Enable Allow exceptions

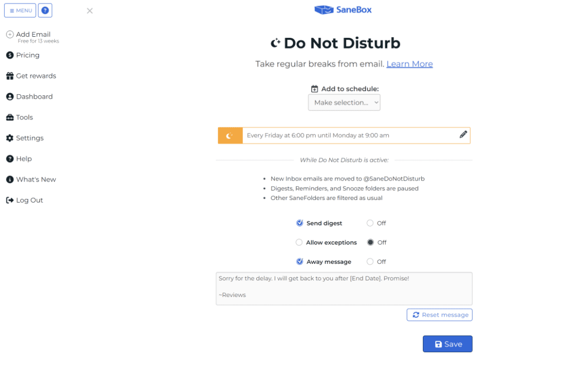299,242
